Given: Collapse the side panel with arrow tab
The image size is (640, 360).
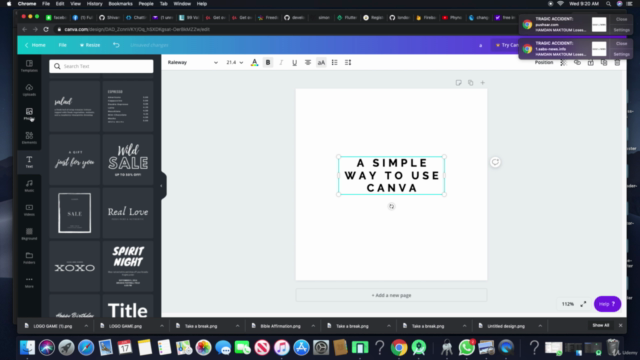Looking at the screenshot, I should click(x=162, y=186).
